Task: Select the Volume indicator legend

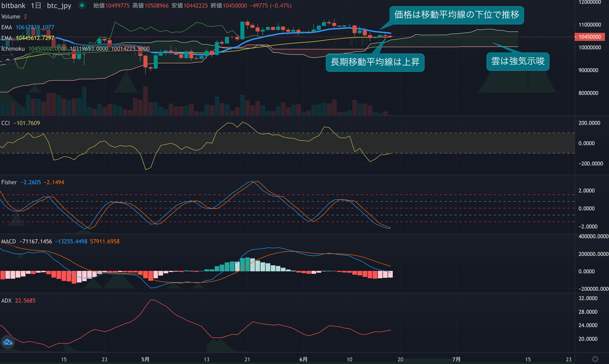Action: pyautogui.click(x=11, y=17)
